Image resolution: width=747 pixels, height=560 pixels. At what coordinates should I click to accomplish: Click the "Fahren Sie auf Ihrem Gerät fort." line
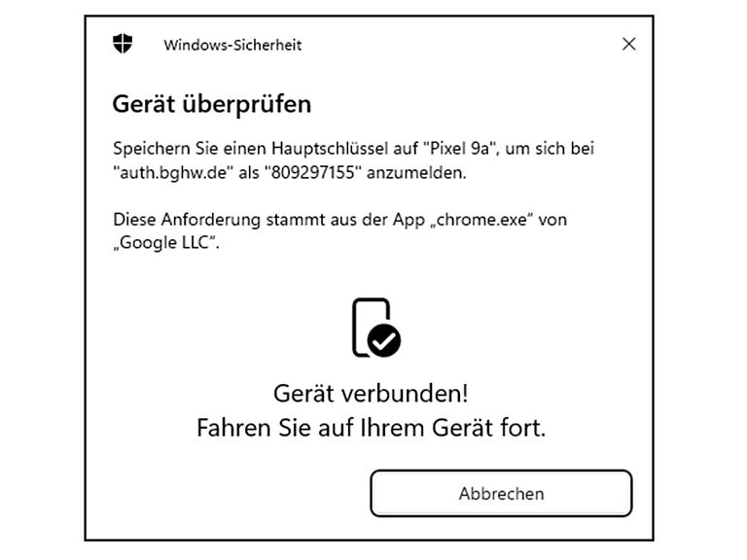pos(371,428)
